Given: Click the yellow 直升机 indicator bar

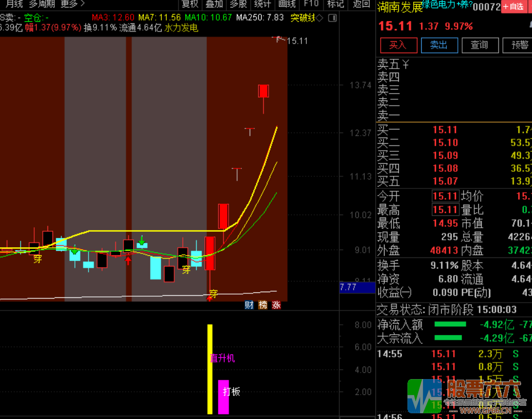Looking at the screenshot, I should (x=210, y=369).
